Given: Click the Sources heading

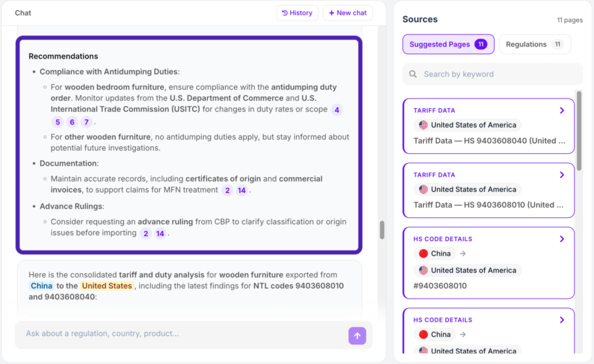Looking at the screenshot, I should coord(420,19).
